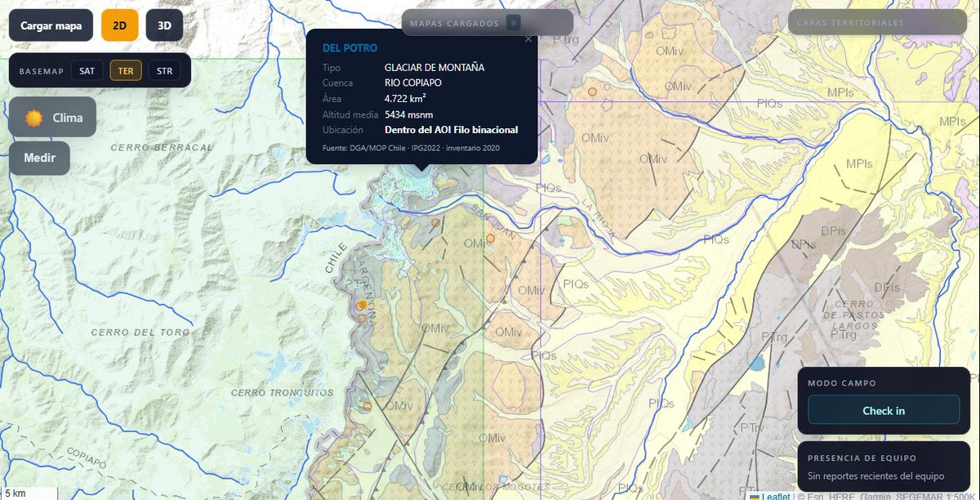Close the Del Potro glacier popup
980x500 pixels.
click(x=528, y=38)
